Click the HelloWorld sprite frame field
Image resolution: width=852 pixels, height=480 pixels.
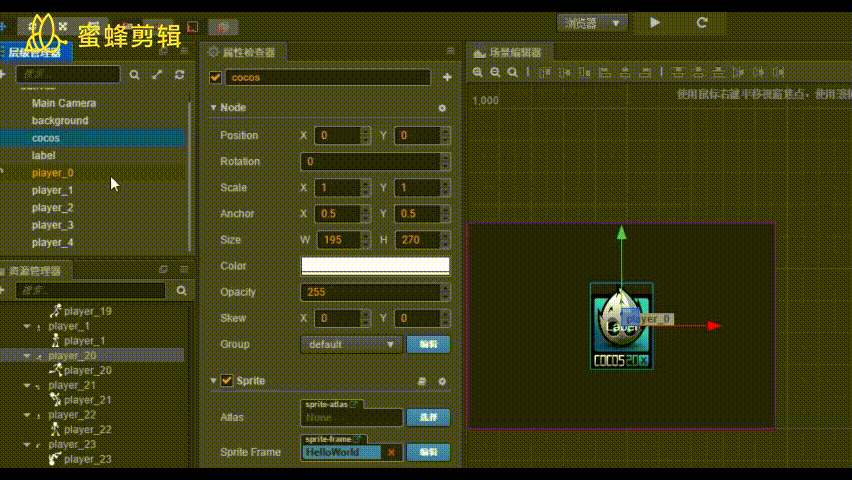click(x=341, y=452)
